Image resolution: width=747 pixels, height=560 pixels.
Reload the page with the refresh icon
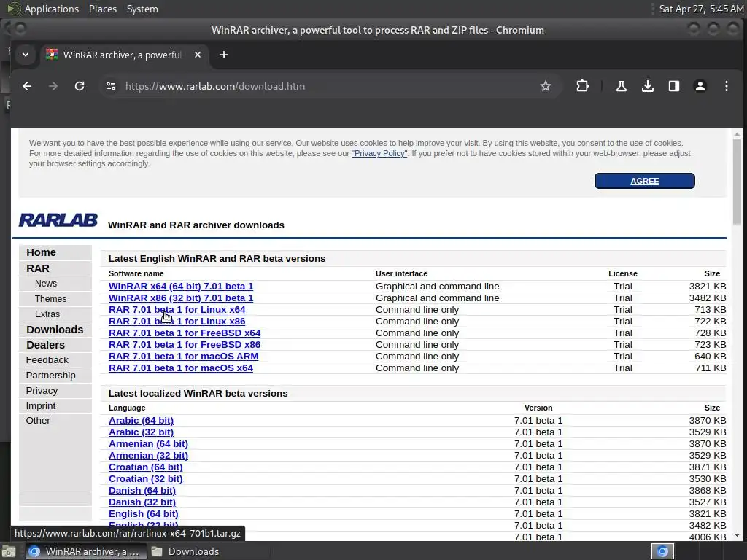(x=79, y=86)
